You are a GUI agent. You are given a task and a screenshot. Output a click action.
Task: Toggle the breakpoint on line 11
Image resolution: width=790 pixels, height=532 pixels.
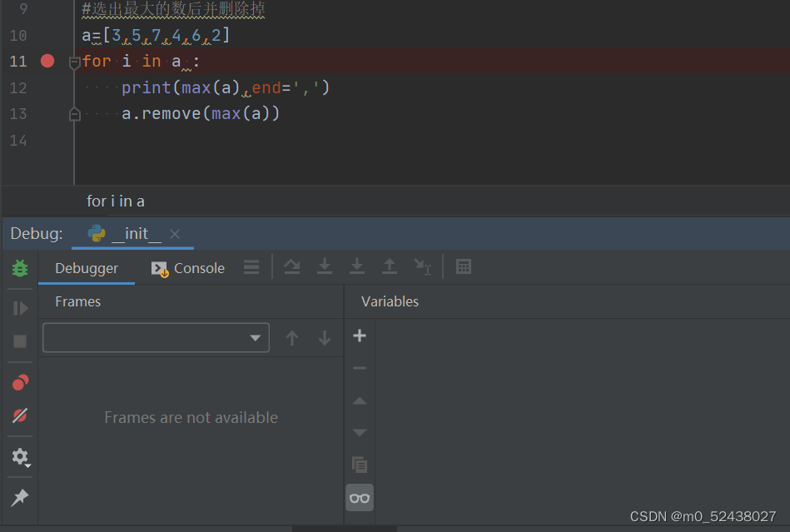click(x=47, y=61)
